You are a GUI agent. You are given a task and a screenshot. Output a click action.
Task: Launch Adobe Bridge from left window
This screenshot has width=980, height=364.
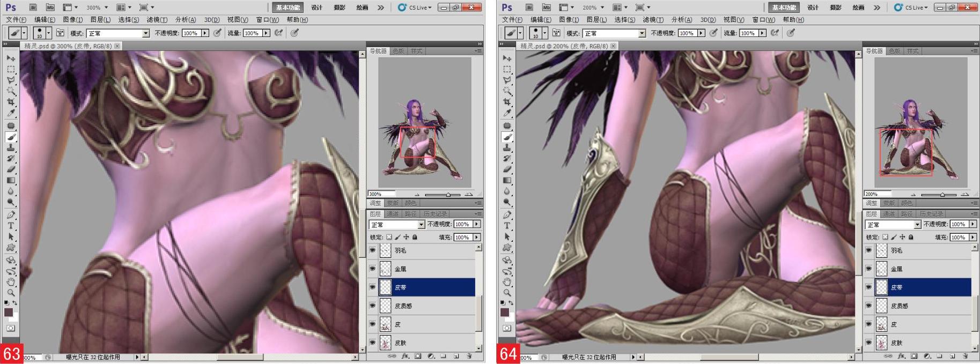pos(33,8)
